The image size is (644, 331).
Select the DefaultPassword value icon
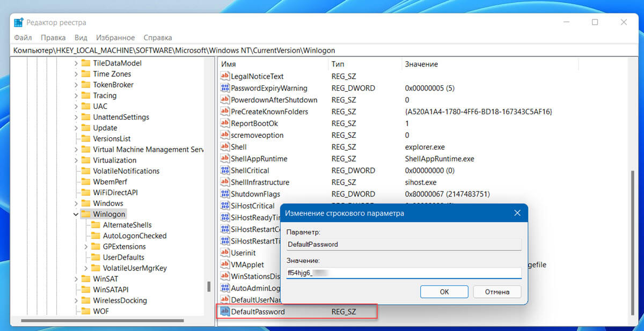click(225, 312)
